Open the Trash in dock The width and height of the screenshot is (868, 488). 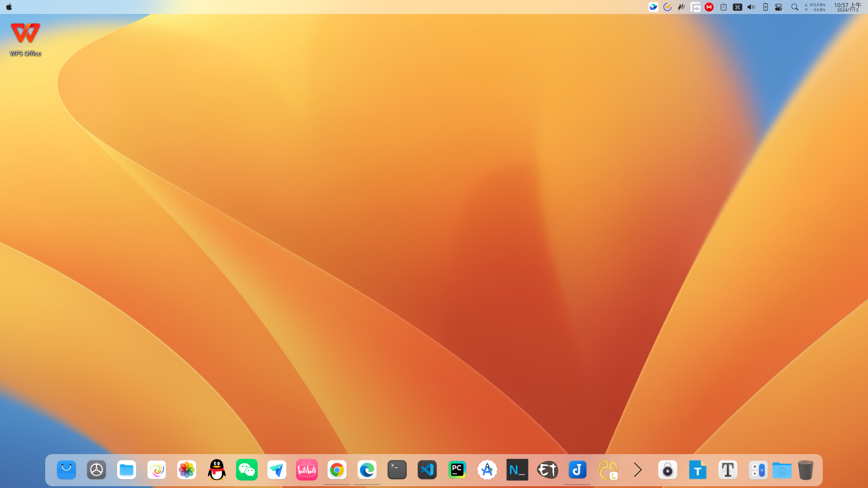tap(806, 470)
